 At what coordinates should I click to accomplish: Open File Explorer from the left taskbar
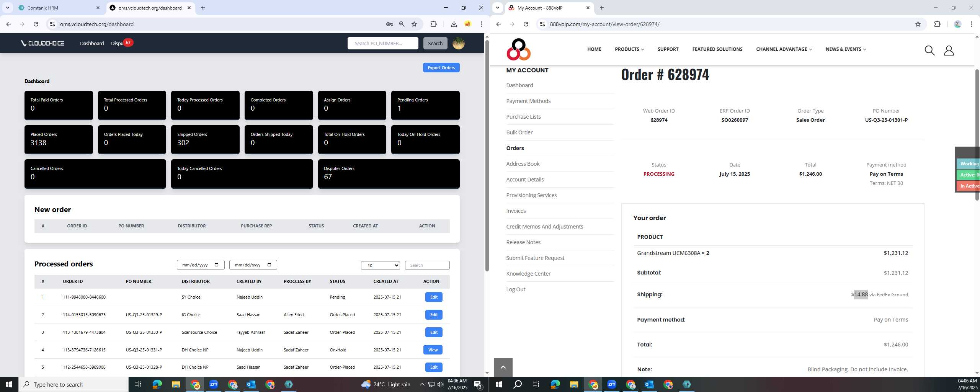coord(176,384)
